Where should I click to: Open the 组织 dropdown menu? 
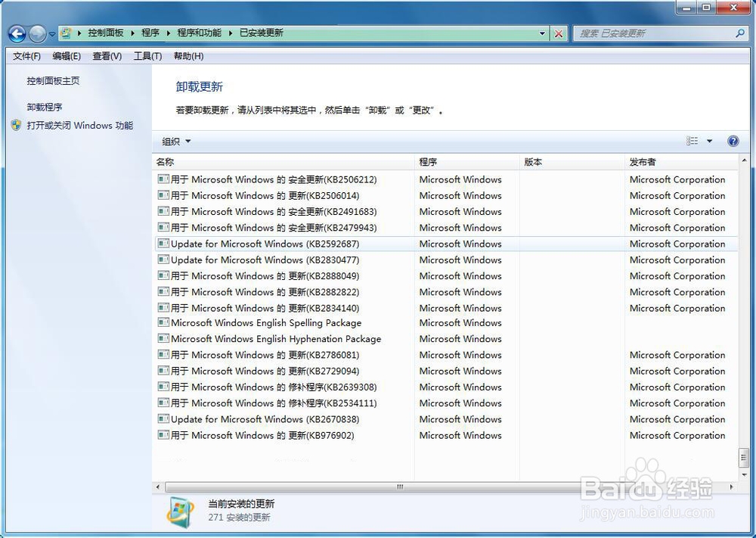pyautogui.click(x=176, y=141)
